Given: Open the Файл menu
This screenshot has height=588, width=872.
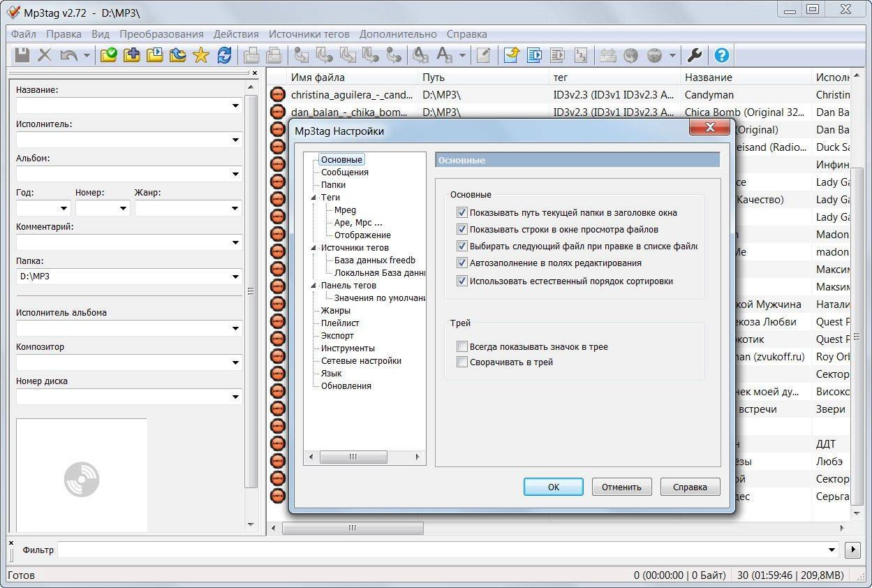Looking at the screenshot, I should [x=24, y=34].
